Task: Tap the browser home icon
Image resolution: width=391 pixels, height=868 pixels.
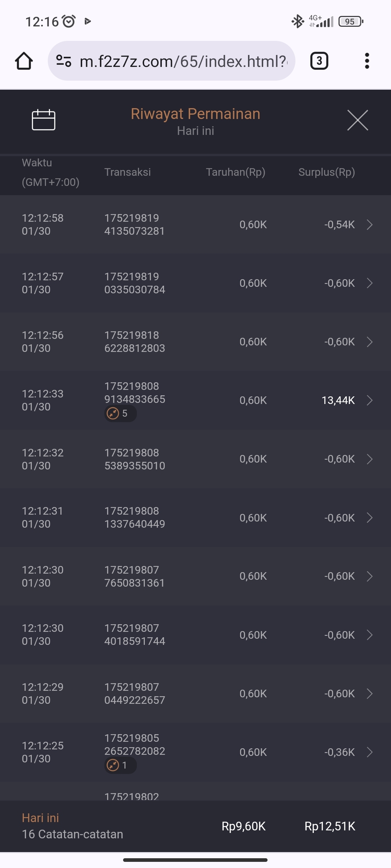Action: [x=24, y=61]
